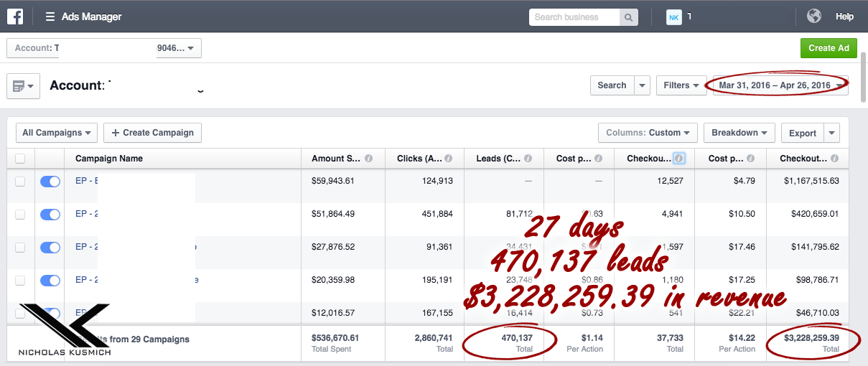Focus the Search business input field
868x366 pixels.
pyautogui.click(x=574, y=17)
